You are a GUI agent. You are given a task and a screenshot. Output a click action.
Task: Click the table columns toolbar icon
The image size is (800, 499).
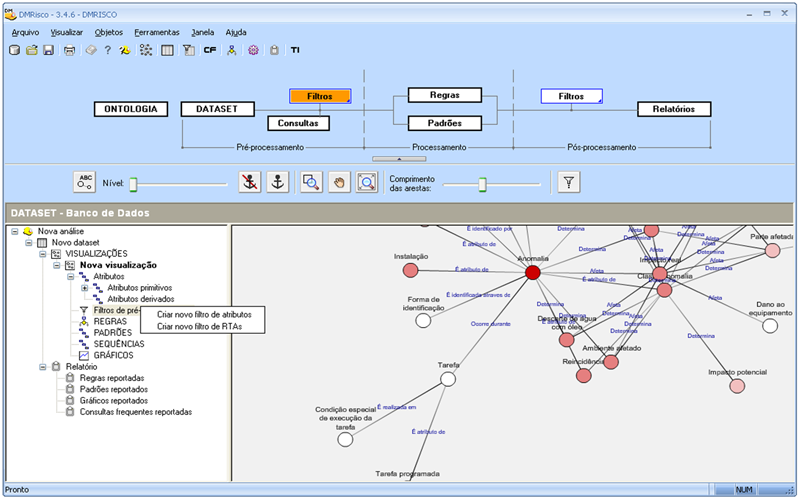pos(167,50)
